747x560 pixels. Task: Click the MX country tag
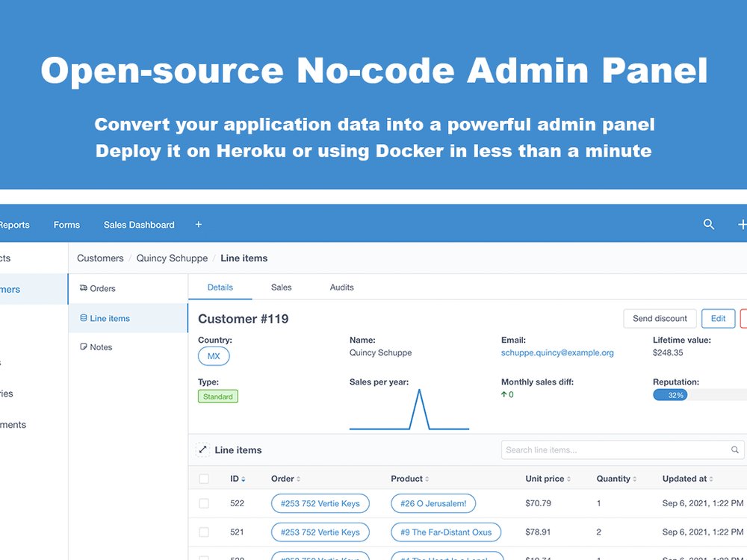(x=214, y=356)
